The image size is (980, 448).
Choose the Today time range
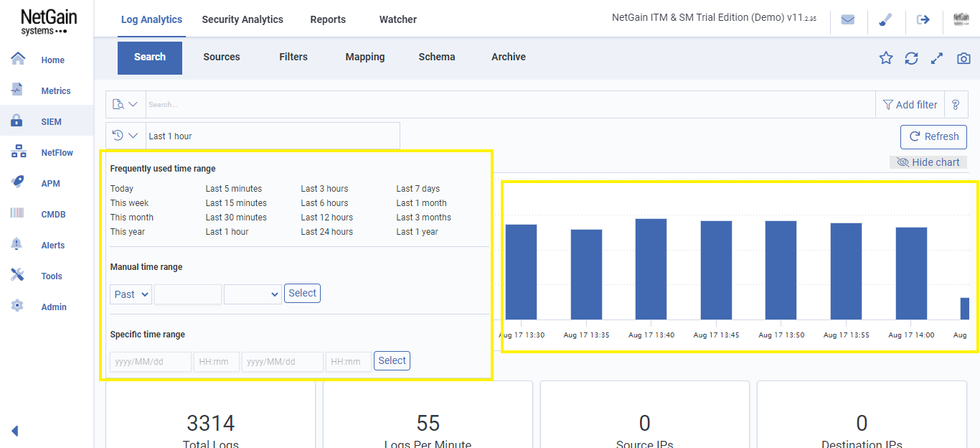pos(122,189)
